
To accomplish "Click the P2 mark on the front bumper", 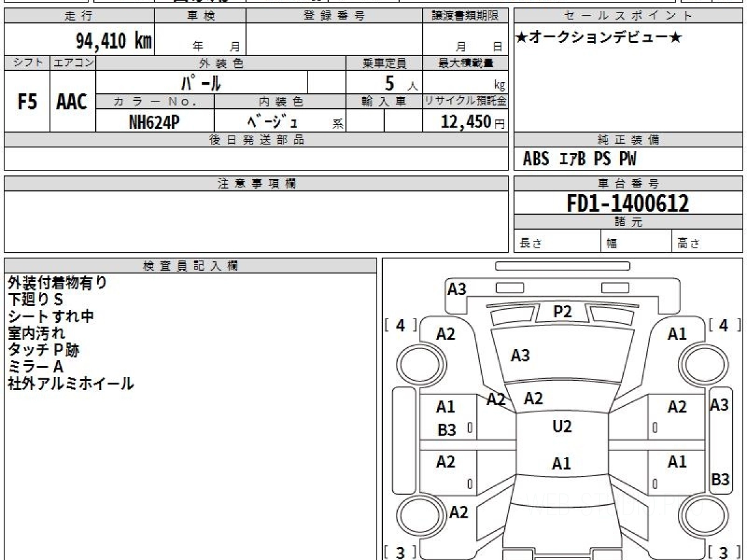I will [563, 312].
